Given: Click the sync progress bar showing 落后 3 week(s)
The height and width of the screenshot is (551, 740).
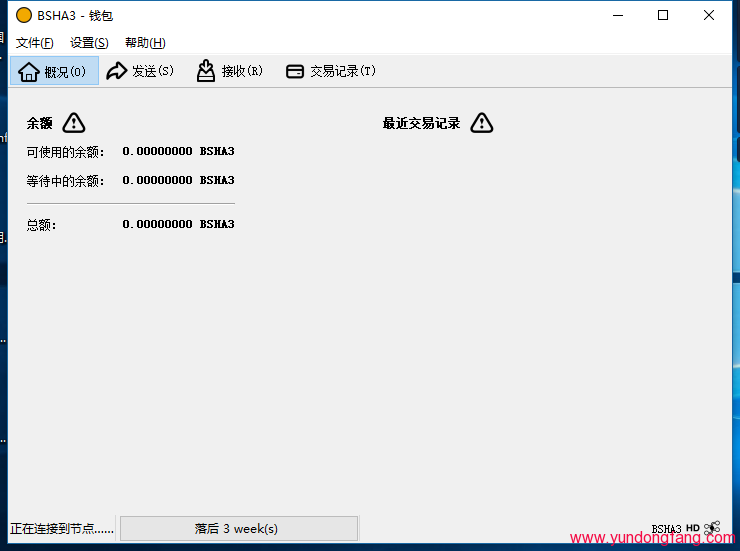Looking at the screenshot, I should (238, 528).
